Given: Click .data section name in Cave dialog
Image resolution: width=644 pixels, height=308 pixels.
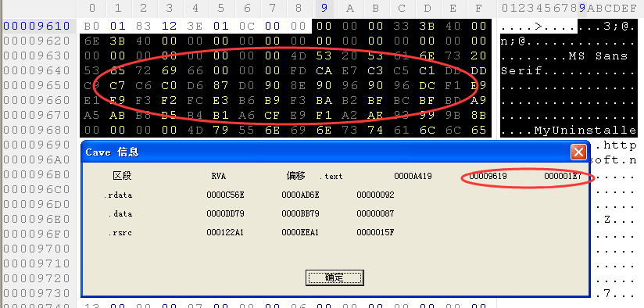Looking at the screenshot, I should click(x=120, y=214).
